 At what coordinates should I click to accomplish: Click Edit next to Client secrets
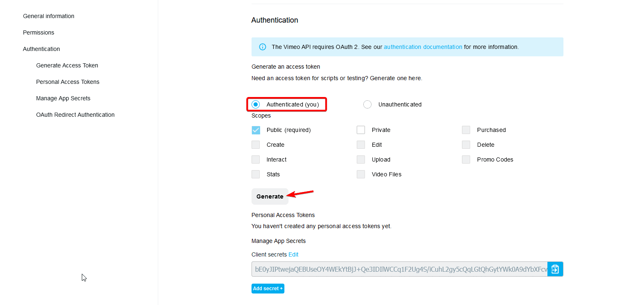(x=293, y=254)
